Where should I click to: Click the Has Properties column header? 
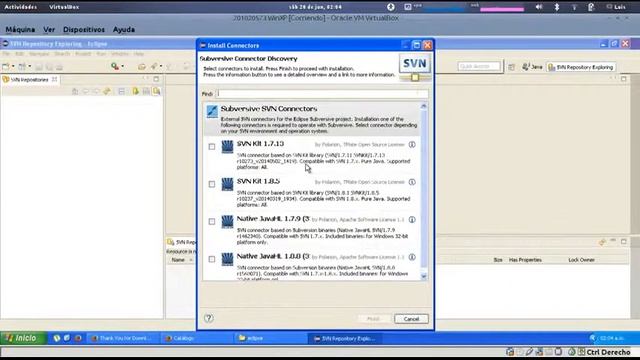[525, 260]
